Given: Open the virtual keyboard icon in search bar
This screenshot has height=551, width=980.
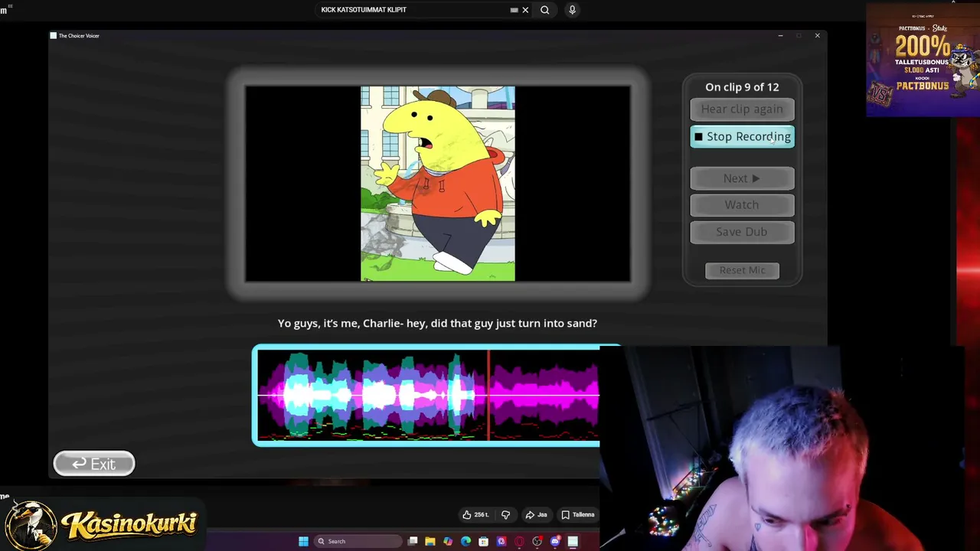Looking at the screenshot, I should point(514,10).
